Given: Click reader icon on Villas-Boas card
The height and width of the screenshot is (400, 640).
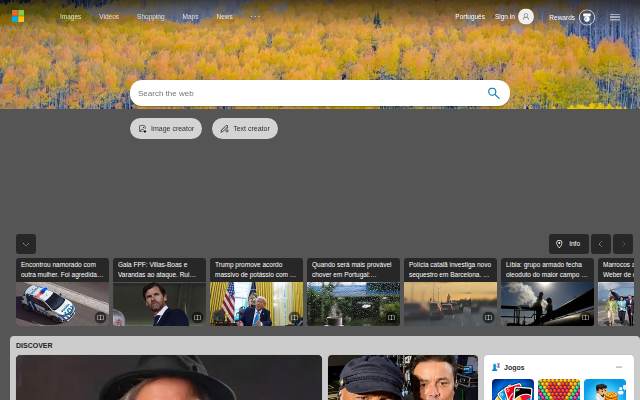Looking at the screenshot, I should point(197,317).
